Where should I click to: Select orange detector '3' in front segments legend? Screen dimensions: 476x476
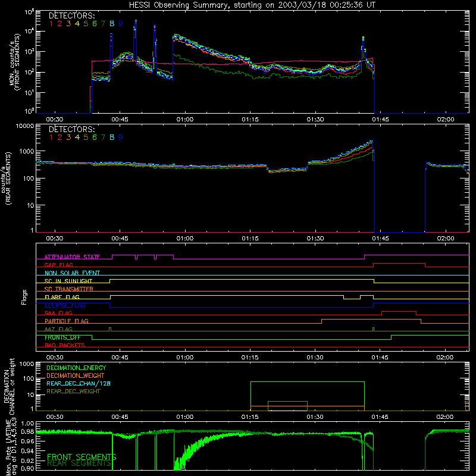[68, 24]
